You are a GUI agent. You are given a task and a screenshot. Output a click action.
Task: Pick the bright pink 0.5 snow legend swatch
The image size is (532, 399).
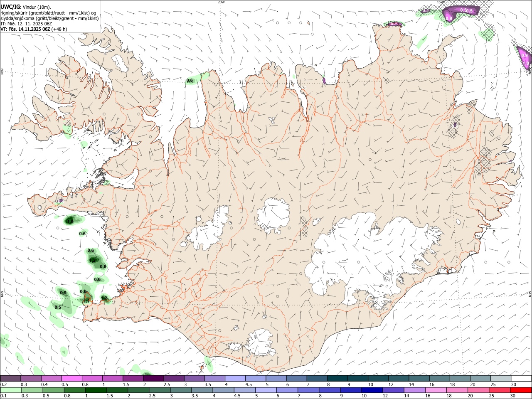pyautogui.click(x=71, y=379)
